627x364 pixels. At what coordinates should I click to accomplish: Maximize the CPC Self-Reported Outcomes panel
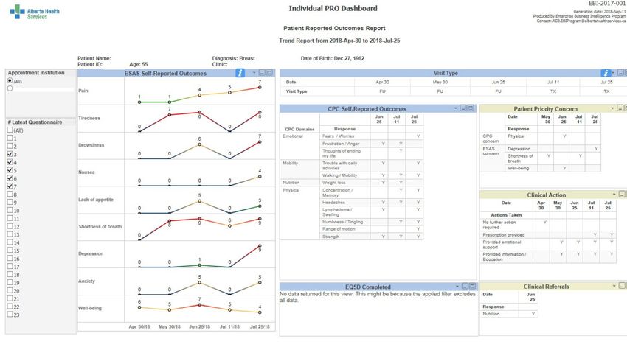click(x=471, y=108)
